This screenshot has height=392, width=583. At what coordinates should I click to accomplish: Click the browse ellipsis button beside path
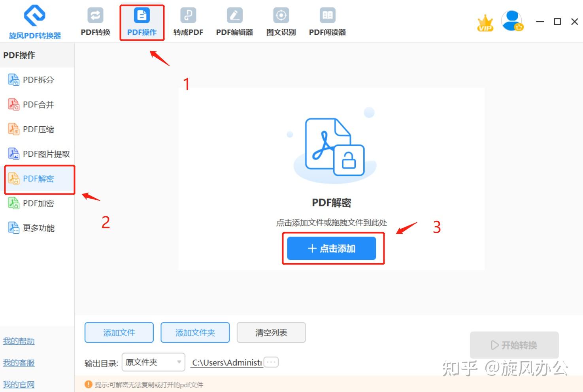point(271,362)
